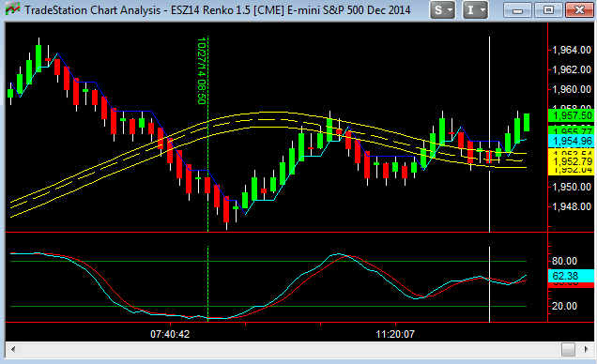Click the 1,962.00 price axis label
This screenshot has width=597, height=364.
click(571, 69)
